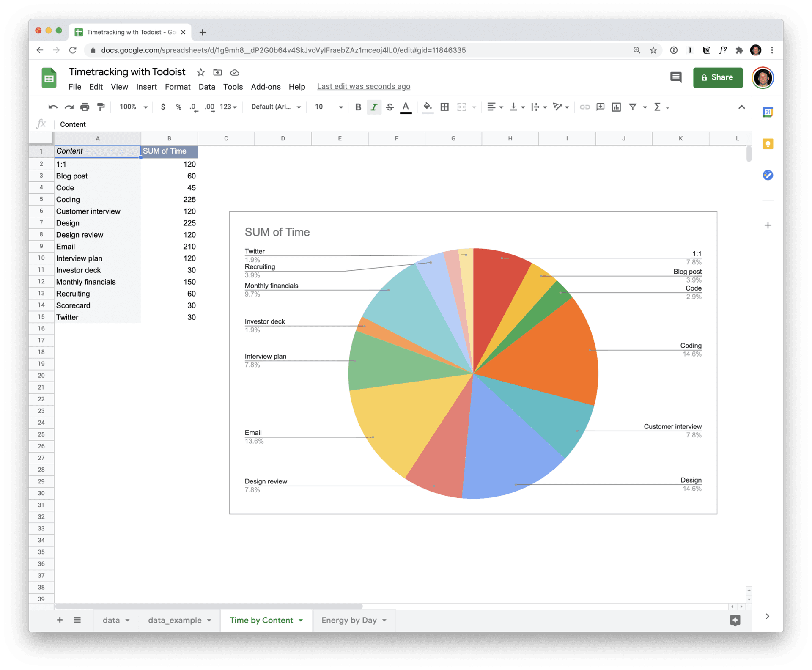The image size is (812, 670).
Task: Click the Insert link icon
Action: pyautogui.click(x=584, y=107)
